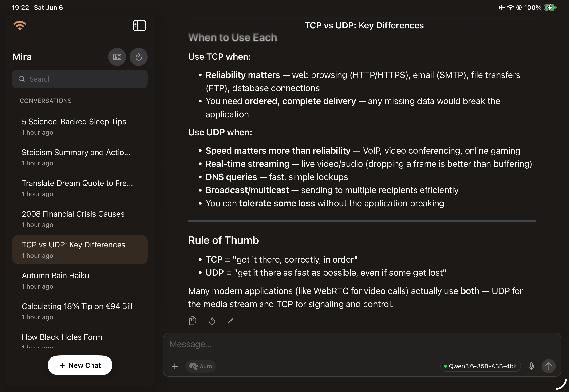
Task: Click the DNS queries bullet text
Action: coord(277,177)
